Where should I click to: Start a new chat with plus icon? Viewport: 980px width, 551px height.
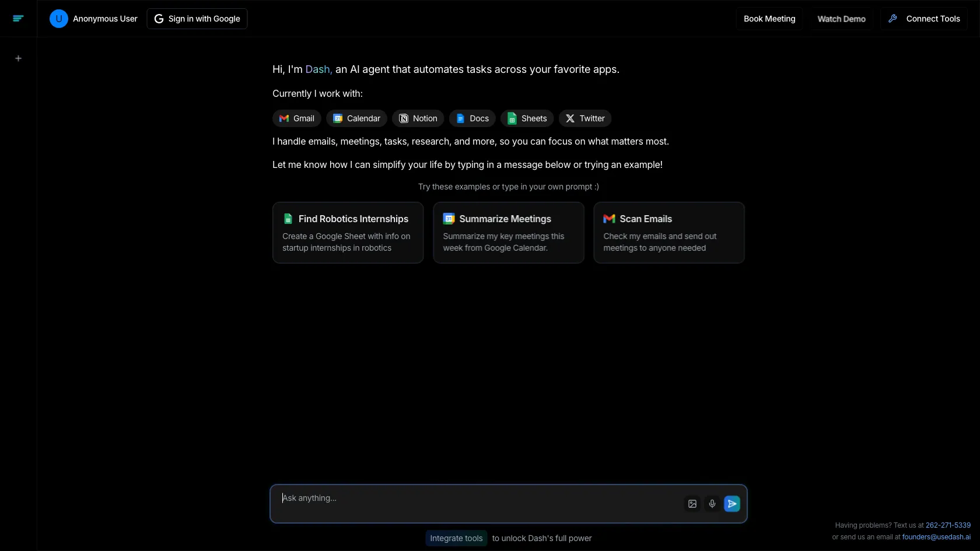tap(18, 58)
